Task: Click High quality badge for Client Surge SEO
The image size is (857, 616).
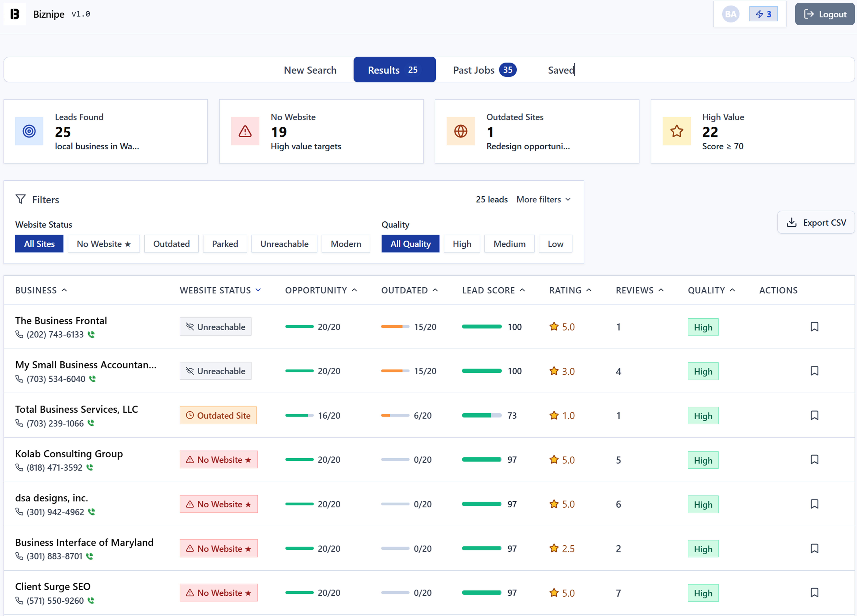Action: [703, 593]
